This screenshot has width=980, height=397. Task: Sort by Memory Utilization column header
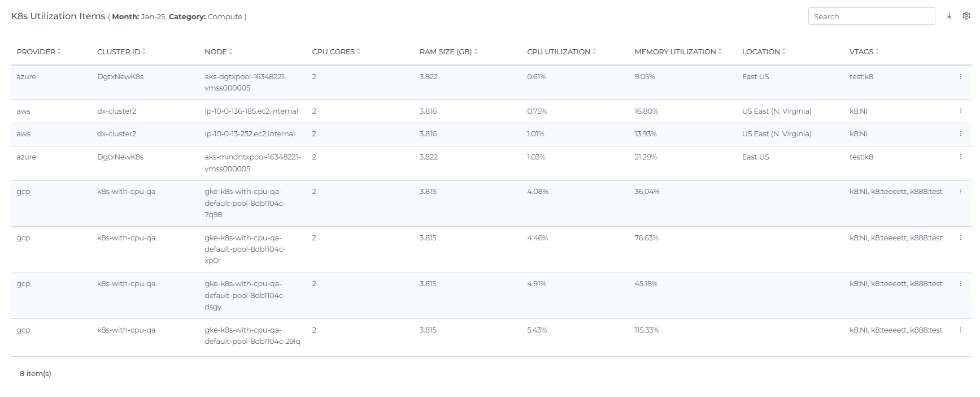click(x=677, y=51)
